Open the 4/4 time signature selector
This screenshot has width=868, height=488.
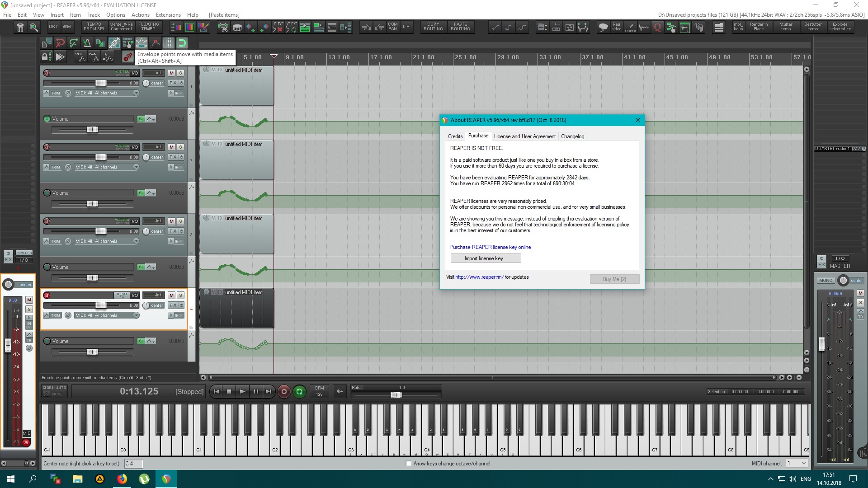click(340, 391)
